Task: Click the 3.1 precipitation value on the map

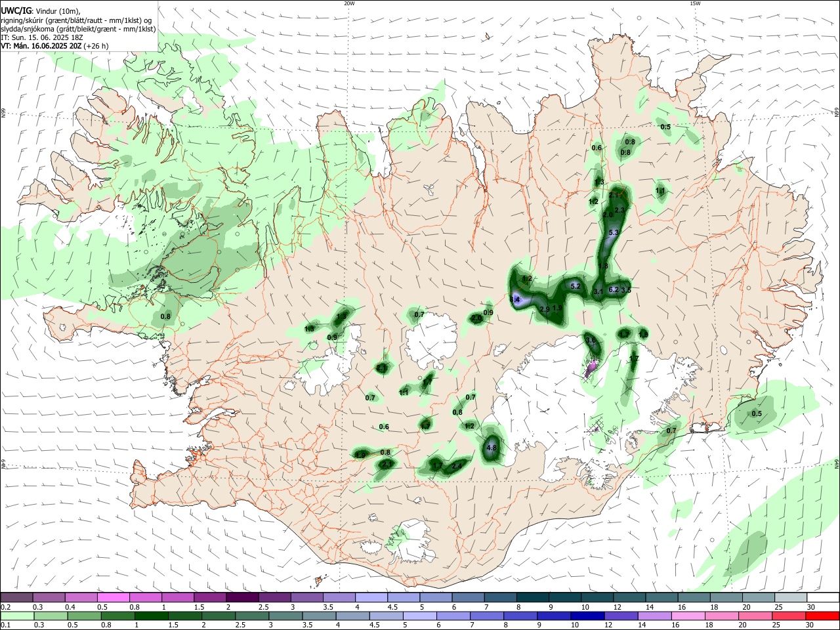Action: click(x=598, y=291)
